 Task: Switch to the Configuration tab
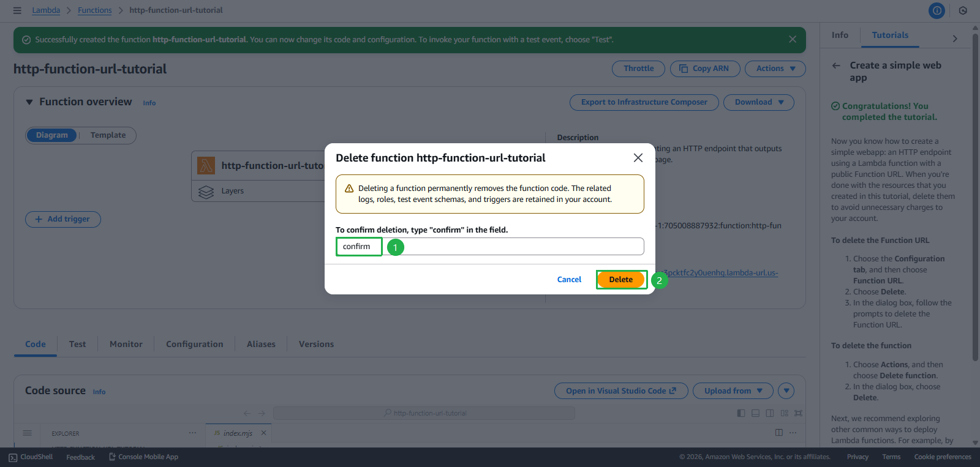tap(194, 345)
